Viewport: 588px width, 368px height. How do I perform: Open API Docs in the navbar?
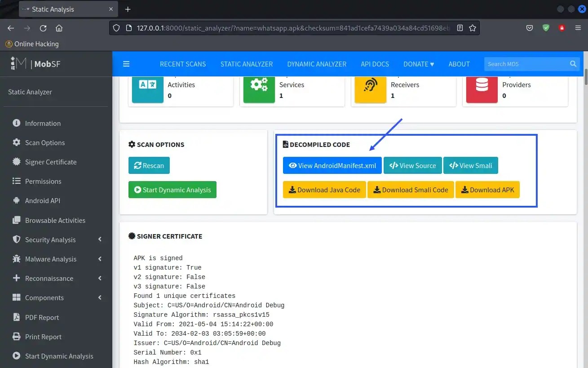(375, 64)
